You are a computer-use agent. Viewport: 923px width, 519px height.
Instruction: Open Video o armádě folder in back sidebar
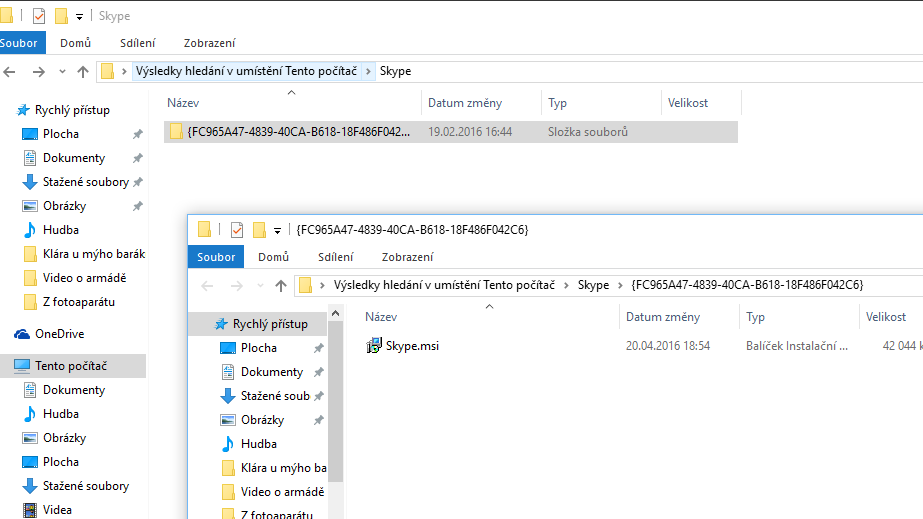84,278
